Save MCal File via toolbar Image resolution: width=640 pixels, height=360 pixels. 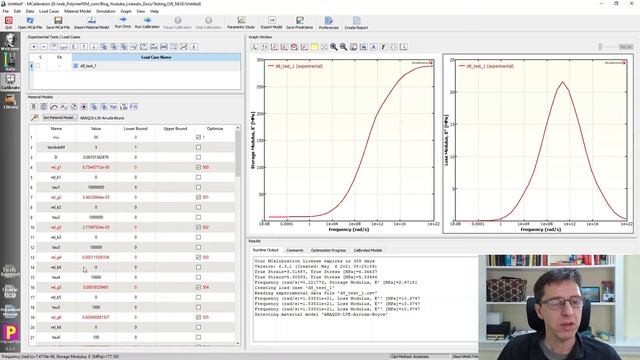tap(58, 22)
